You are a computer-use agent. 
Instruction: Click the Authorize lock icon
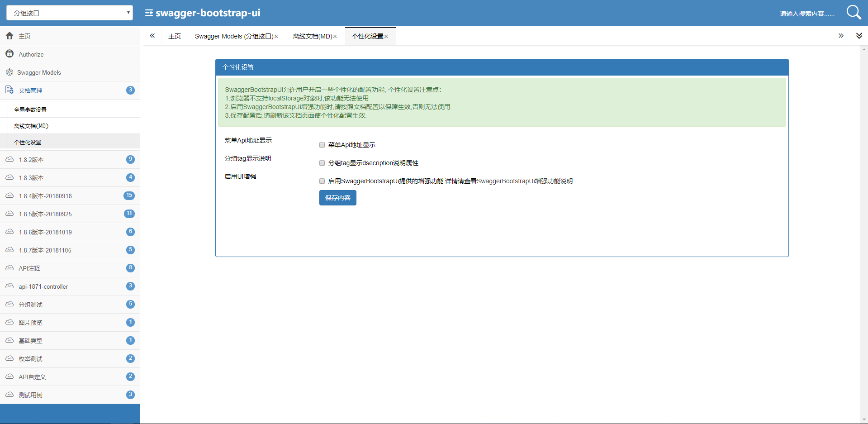pos(9,54)
